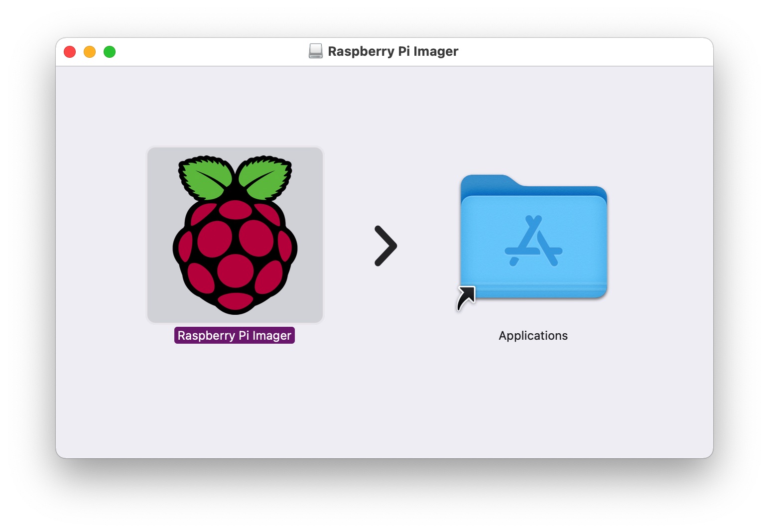Zoom the window with the green button

click(x=110, y=52)
